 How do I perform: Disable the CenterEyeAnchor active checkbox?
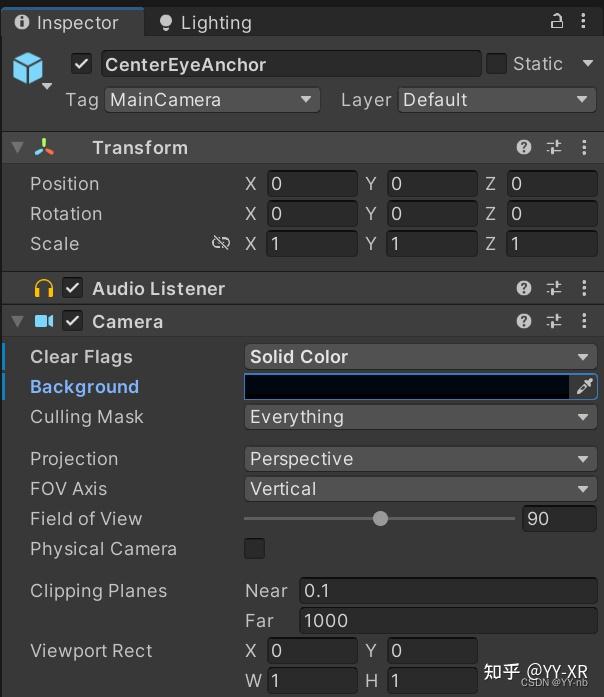pyautogui.click(x=82, y=64)
